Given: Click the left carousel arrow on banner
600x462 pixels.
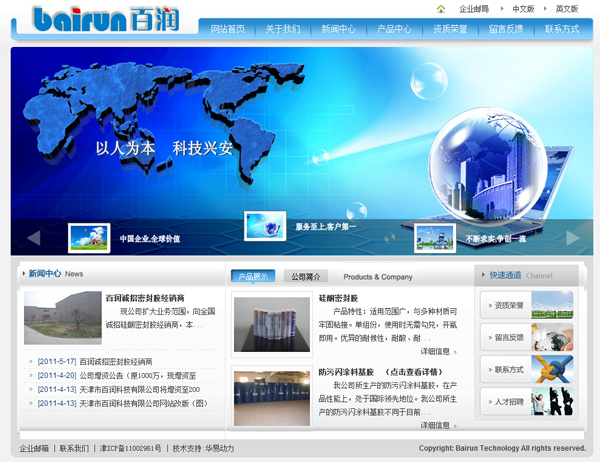Looking at the screenshot, I should click(33, 238).
